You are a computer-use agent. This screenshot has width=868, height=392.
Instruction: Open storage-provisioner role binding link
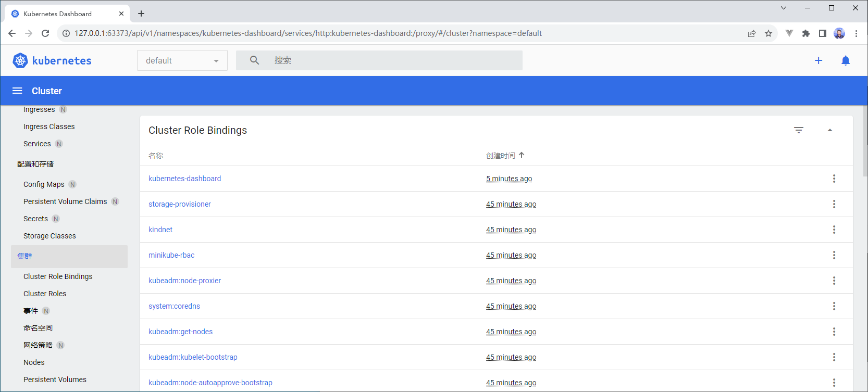[180, 204]
